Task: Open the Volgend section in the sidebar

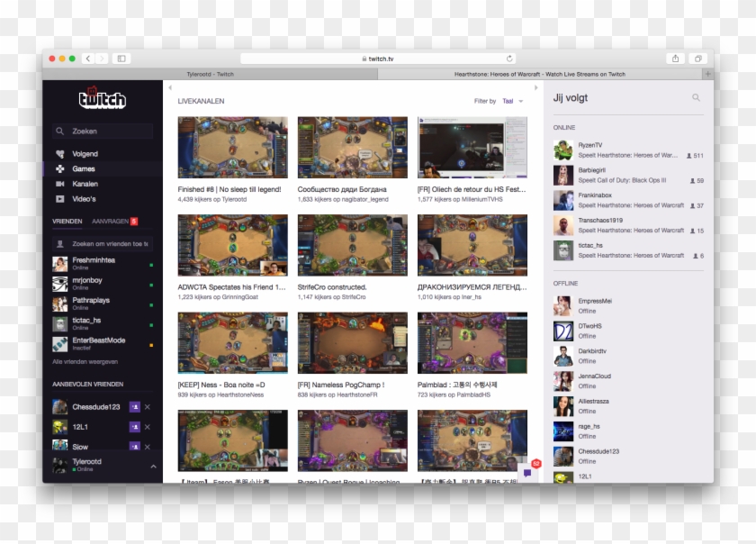Action: tap(85, 154)
